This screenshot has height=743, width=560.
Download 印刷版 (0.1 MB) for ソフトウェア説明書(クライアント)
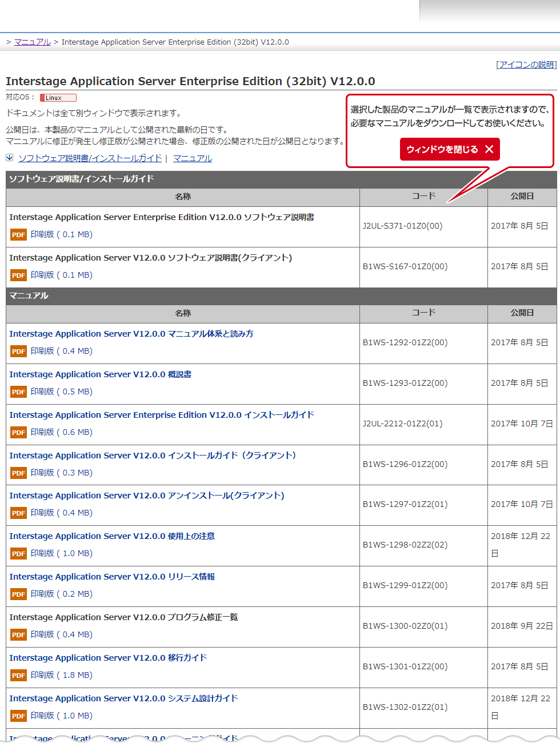pyautogui.click(x=62, y=275)
